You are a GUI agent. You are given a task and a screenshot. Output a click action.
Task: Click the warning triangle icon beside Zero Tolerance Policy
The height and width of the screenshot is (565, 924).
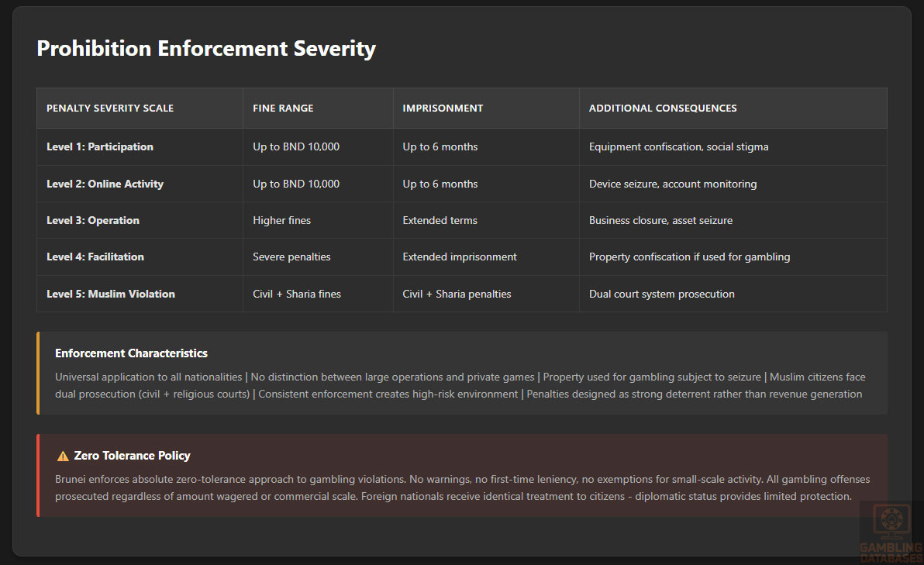(63, 456)
